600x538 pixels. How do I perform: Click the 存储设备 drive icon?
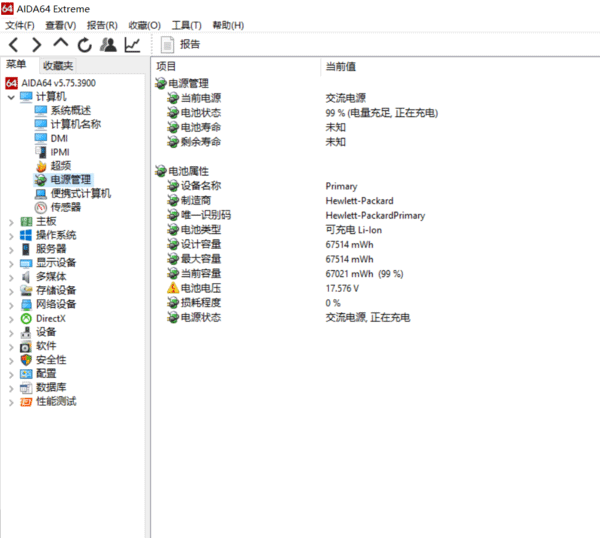point(26,290)
